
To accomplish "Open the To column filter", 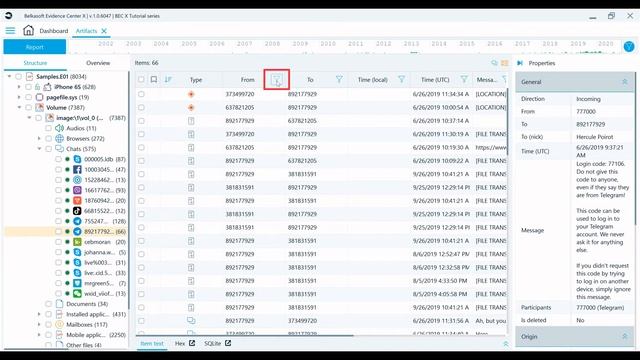I will tap(339, 80).
